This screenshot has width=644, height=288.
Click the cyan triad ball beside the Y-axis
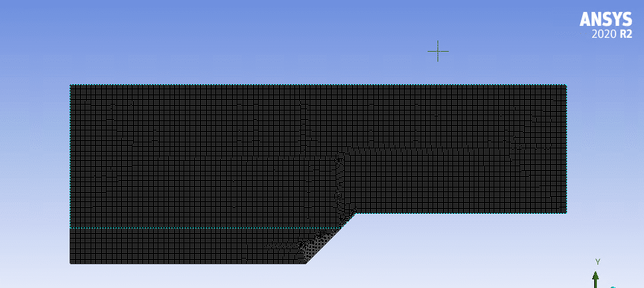click(x=612, y=286)
